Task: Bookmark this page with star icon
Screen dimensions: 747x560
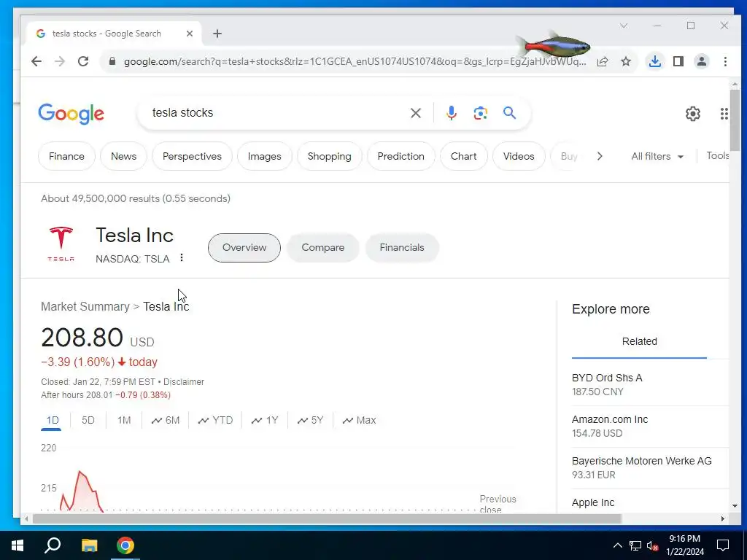Action: 626,61
